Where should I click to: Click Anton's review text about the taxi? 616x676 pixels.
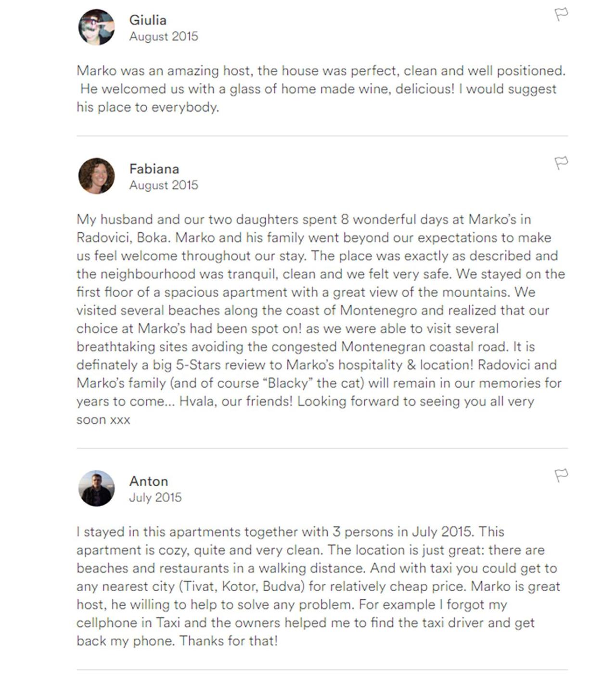tap(318, 586)
